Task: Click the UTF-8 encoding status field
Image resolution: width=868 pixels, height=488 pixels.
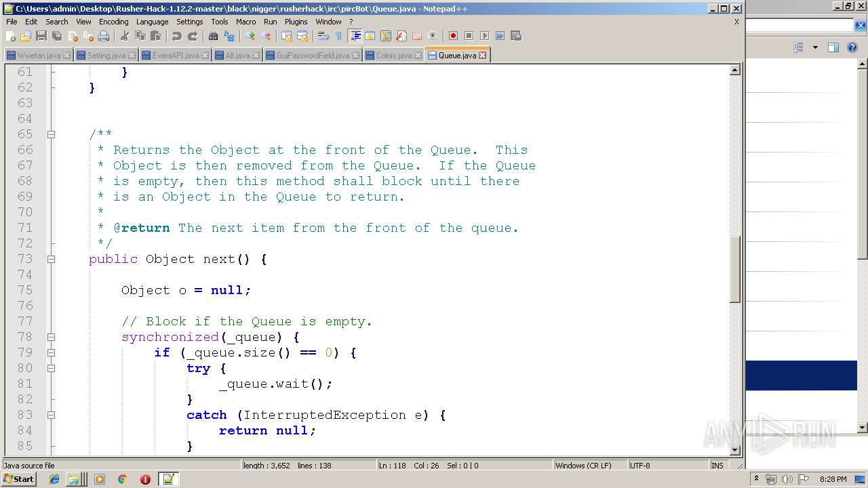Action: tap(667, 466)
